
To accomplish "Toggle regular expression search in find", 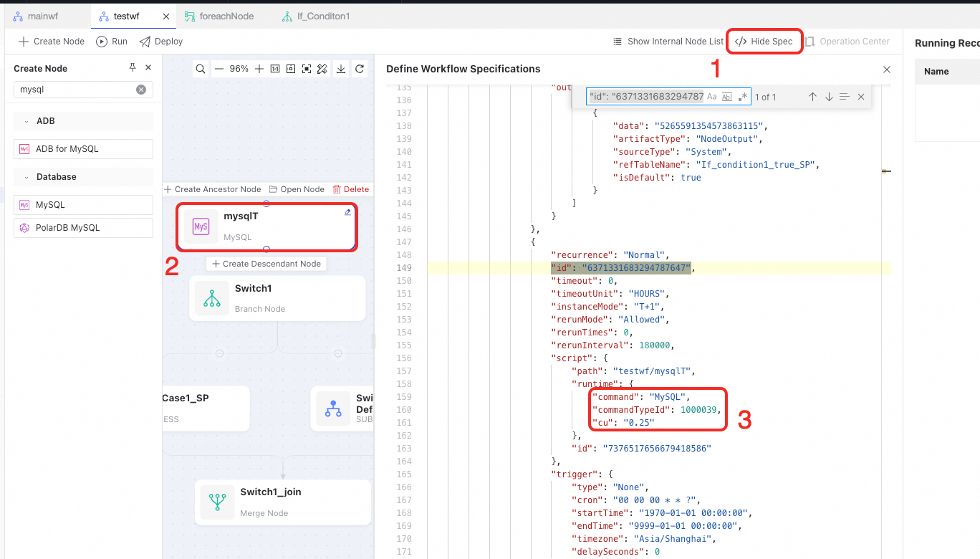I will pos(743,97).
